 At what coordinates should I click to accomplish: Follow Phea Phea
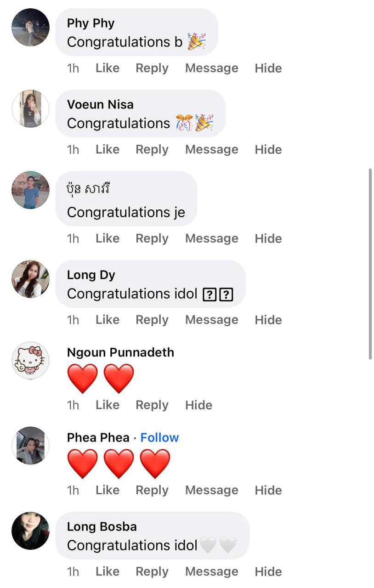point(159,438)
